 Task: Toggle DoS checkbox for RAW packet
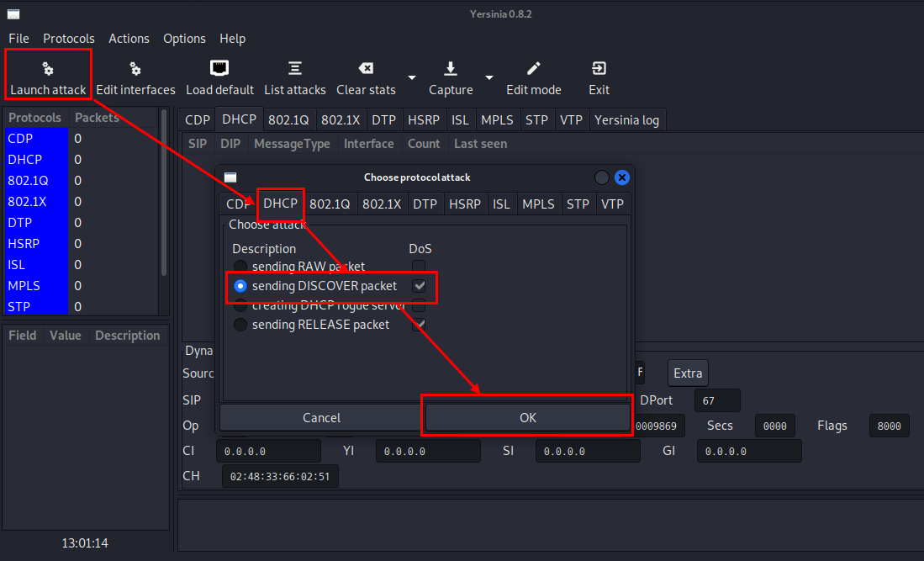419,267
